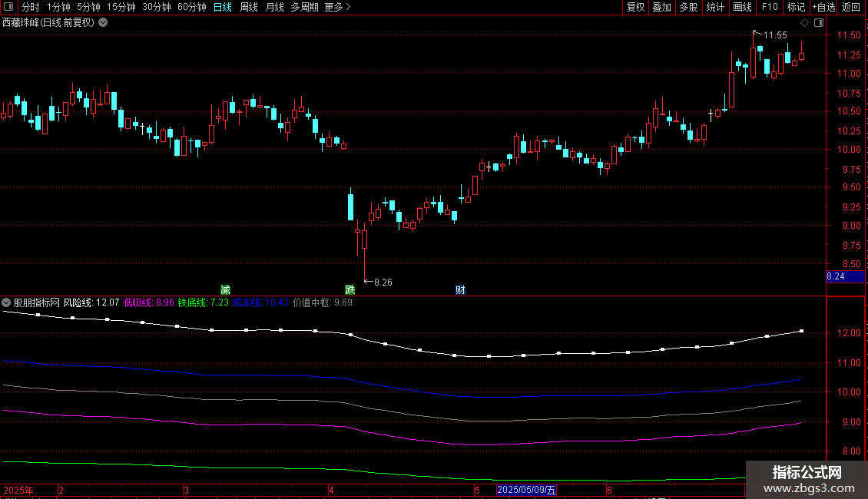Viewport: 868px width, 499px height.
Task: Toggle the right side panel icon
Action: 819,23
